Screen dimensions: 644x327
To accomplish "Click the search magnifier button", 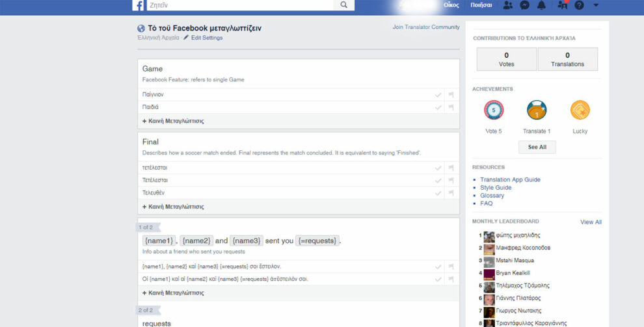I will coord(343,5).
